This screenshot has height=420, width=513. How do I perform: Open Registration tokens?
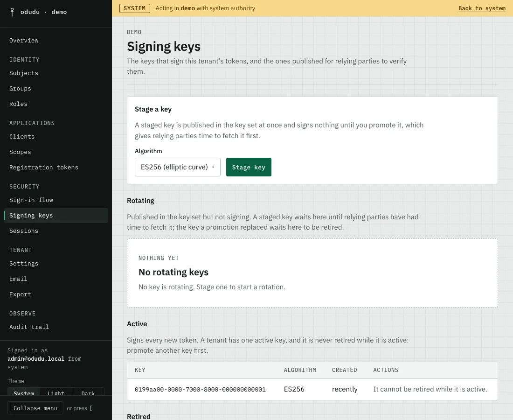click(x=44, y=167)
